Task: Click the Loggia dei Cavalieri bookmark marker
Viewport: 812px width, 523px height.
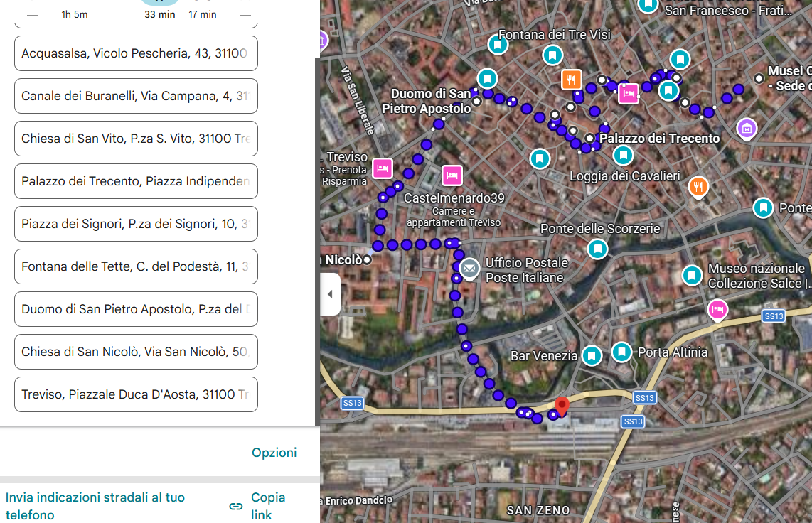Action: [623, 154]
